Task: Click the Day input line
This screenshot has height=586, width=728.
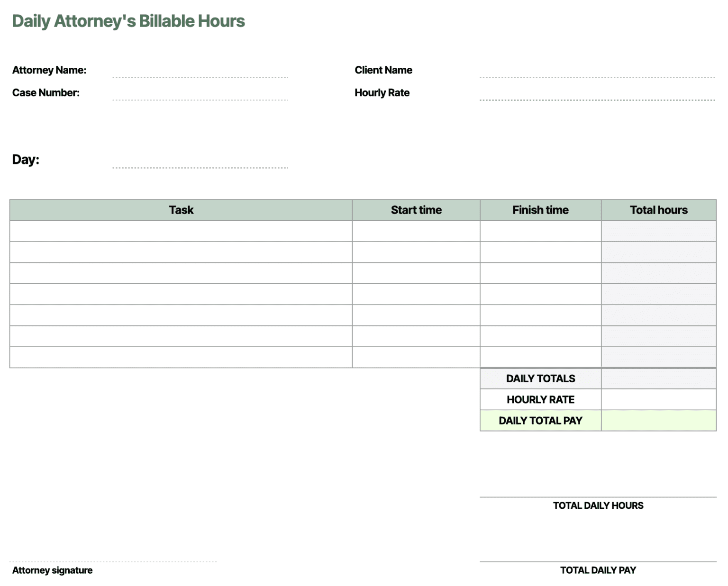Action: (199, 167)
